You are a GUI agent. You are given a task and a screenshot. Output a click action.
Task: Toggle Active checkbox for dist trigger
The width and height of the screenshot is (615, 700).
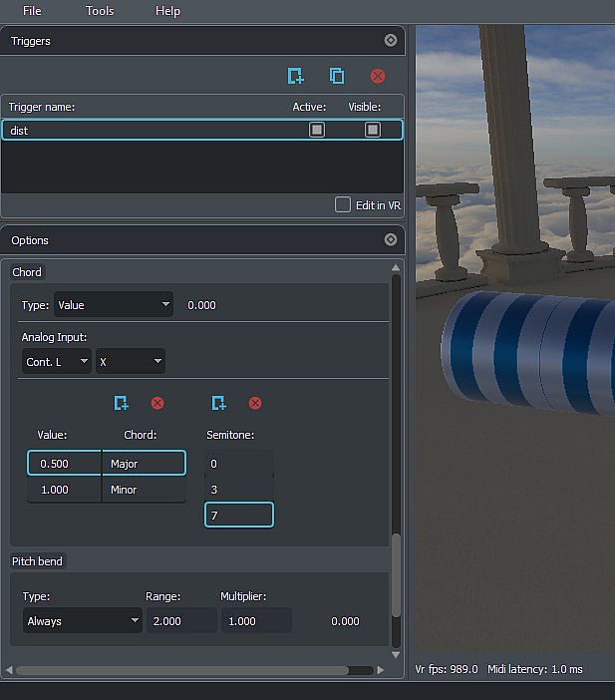click(x=317, y=130)
